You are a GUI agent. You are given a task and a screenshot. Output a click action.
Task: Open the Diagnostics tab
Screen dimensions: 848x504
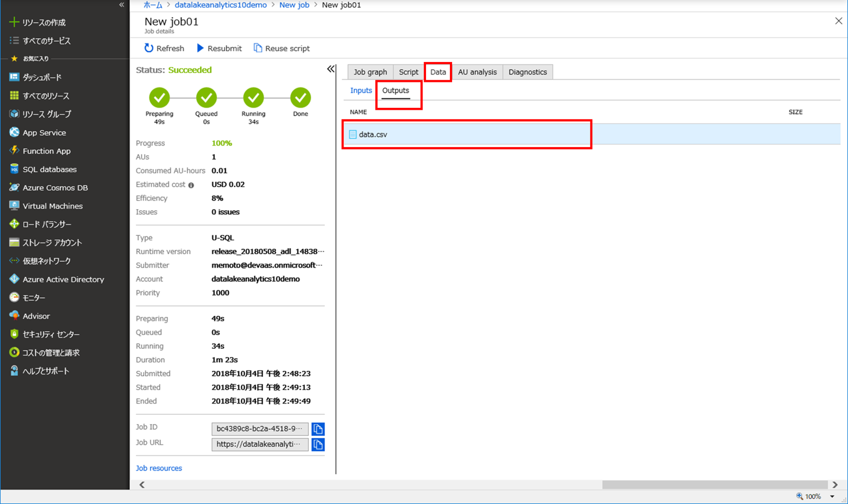pos(528,72)
